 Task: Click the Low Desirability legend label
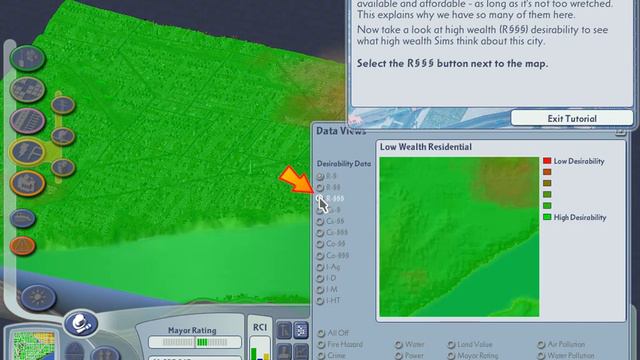[x=579, y=161]
